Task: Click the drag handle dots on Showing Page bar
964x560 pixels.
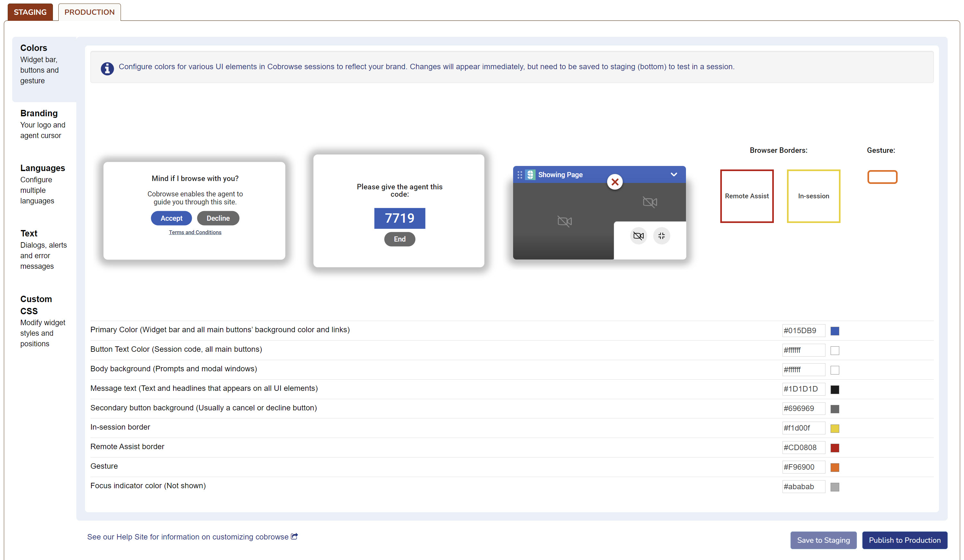Action: tap(520, 175)
